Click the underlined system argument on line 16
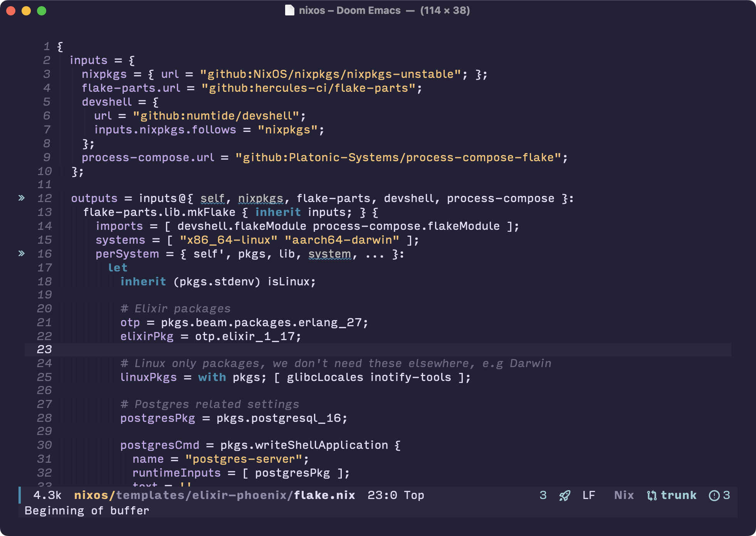The image size is (756, 536). tap(330, 254)
